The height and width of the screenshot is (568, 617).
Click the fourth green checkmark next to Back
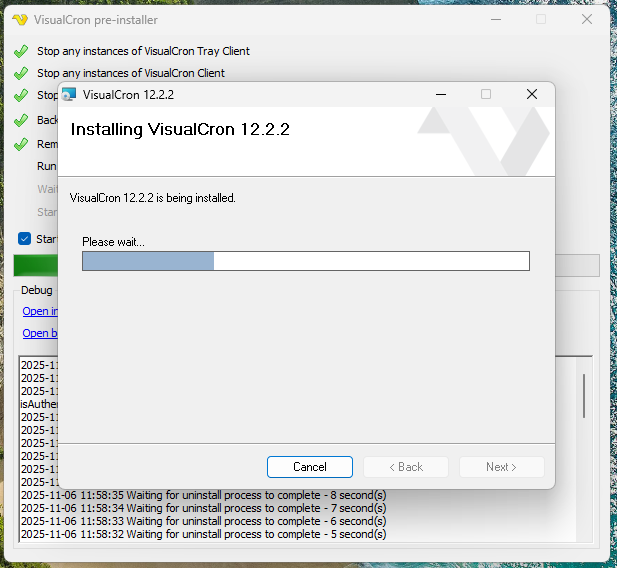21,120
